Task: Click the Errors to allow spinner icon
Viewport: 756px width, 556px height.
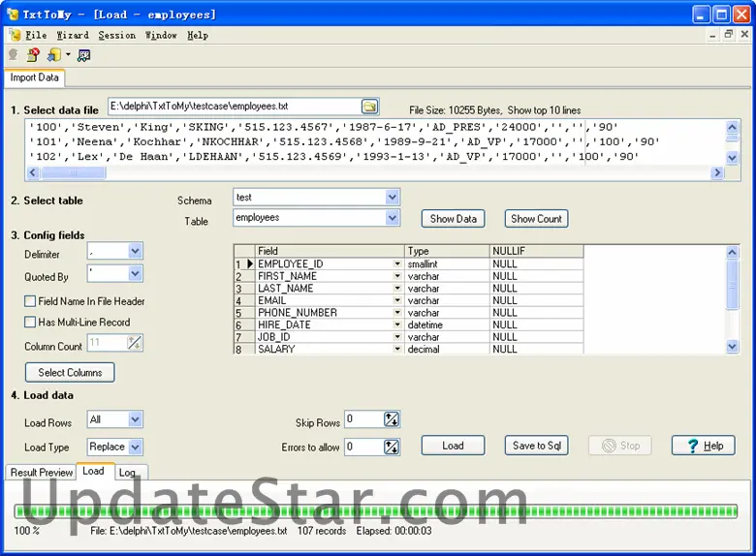Action: click(x=392, y=447)
